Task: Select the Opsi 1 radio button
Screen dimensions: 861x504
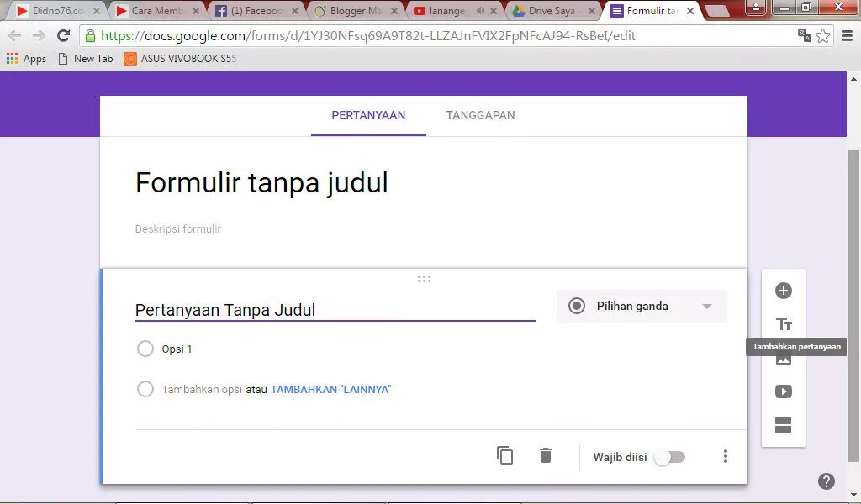Action: [x=145, y=349]
